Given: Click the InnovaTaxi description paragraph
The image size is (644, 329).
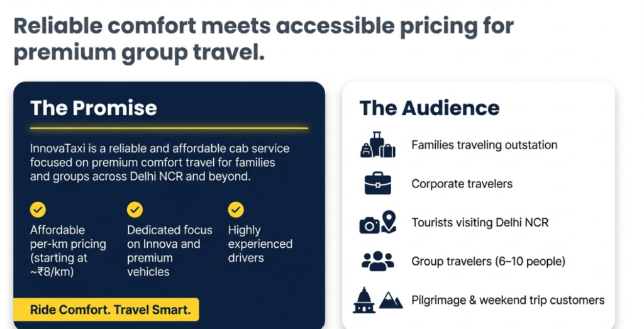Looking at the screenshot, I should click(160, 162).
